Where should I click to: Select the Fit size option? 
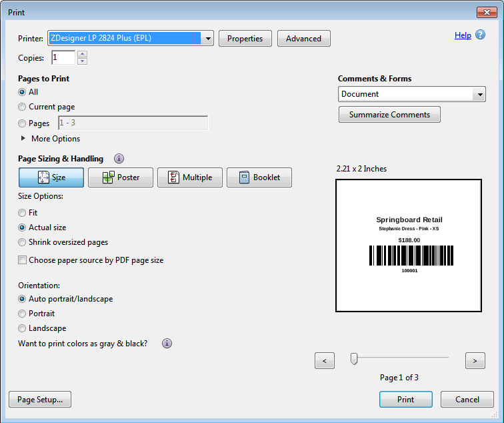pyautogui.click(x=23, y=213)
